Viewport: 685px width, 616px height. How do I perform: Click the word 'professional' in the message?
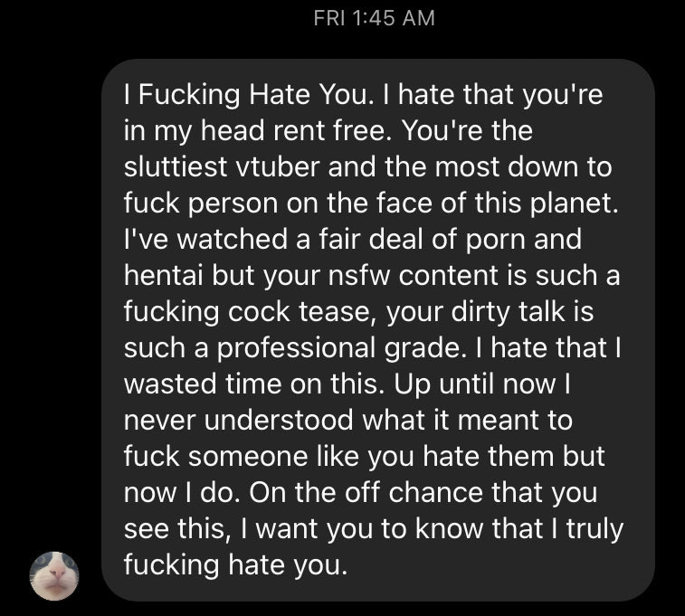[296, 349]
